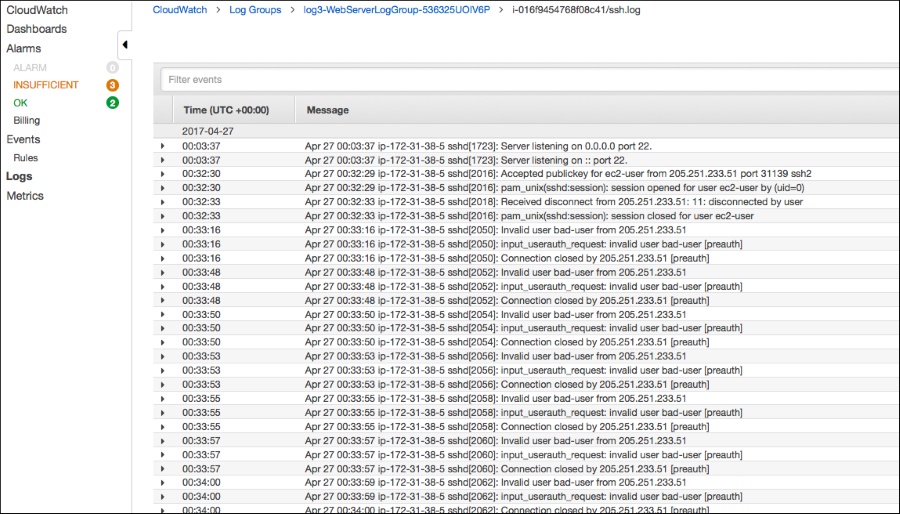Screen dimensions: 900x514
Task: Collapse the sidebar with the left arrow
Action: tap(125, 45)
